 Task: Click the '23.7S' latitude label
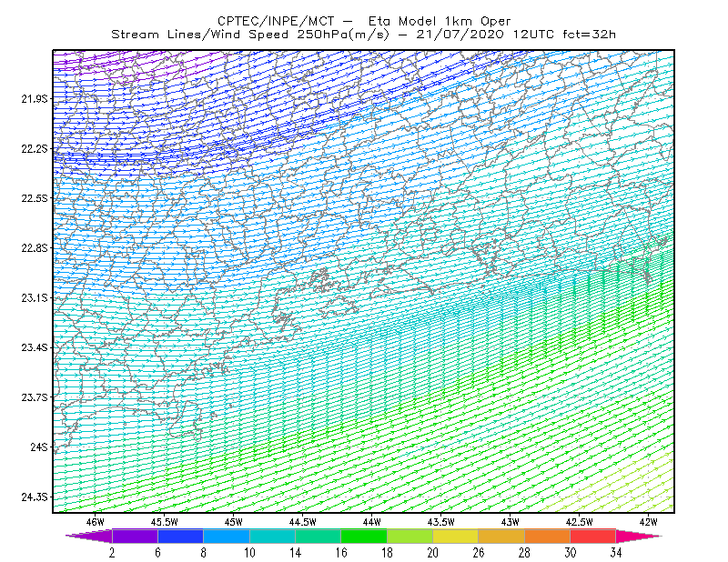[x=35, y=397]
